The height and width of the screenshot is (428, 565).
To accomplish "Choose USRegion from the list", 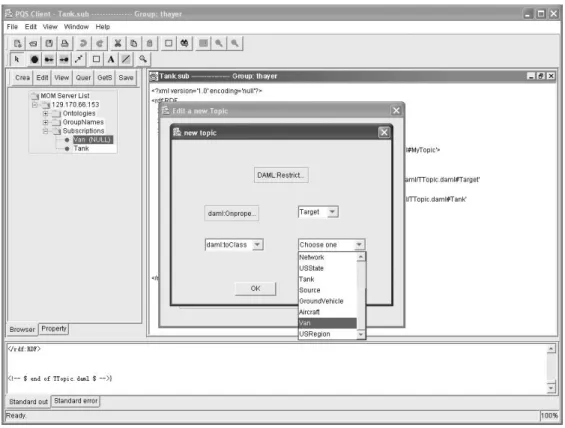I will [328, 334].
